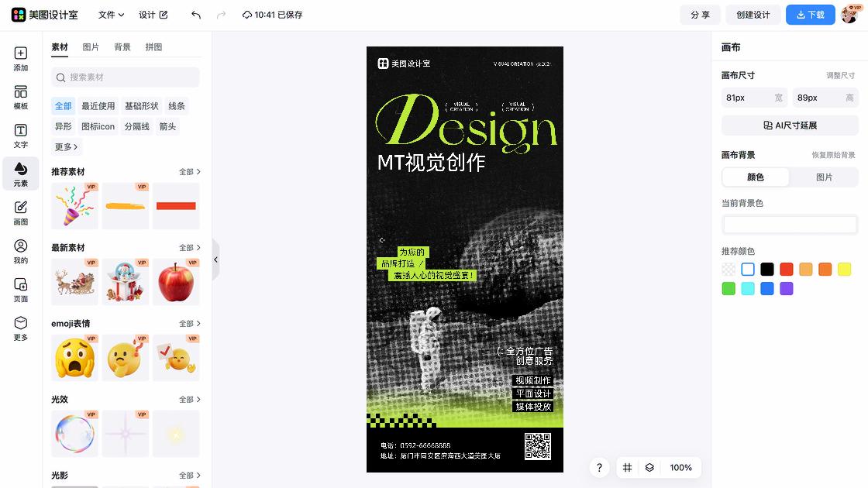Image resolution: width=868 pixels, height=488 pixels.
Task: Expand 全部 for 光影
Action: [x=189, y=476]
